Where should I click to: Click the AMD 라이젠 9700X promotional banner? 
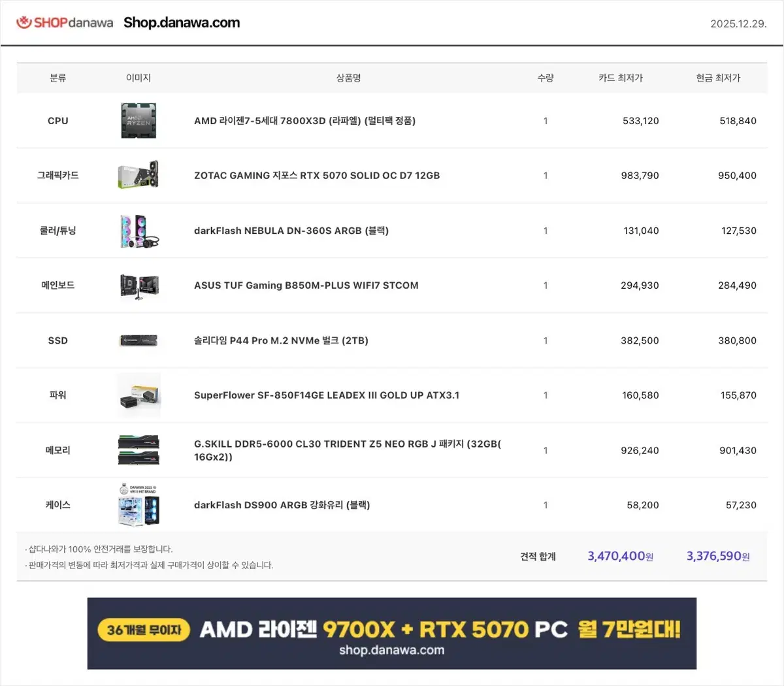[x=392, y=633]
